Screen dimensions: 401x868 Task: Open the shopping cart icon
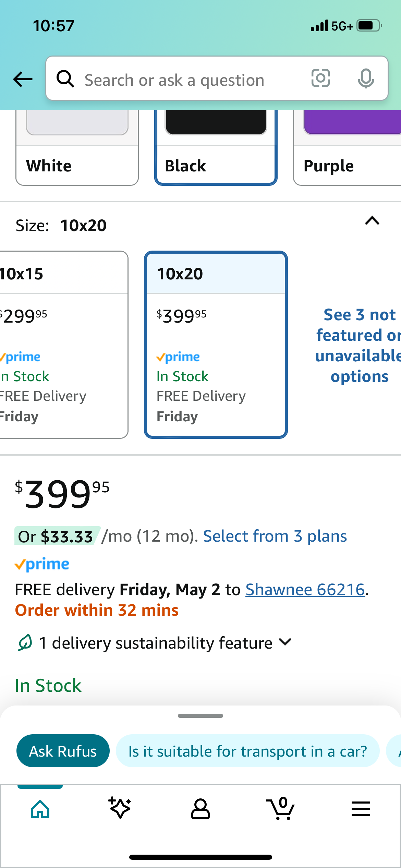coord(281,809)
